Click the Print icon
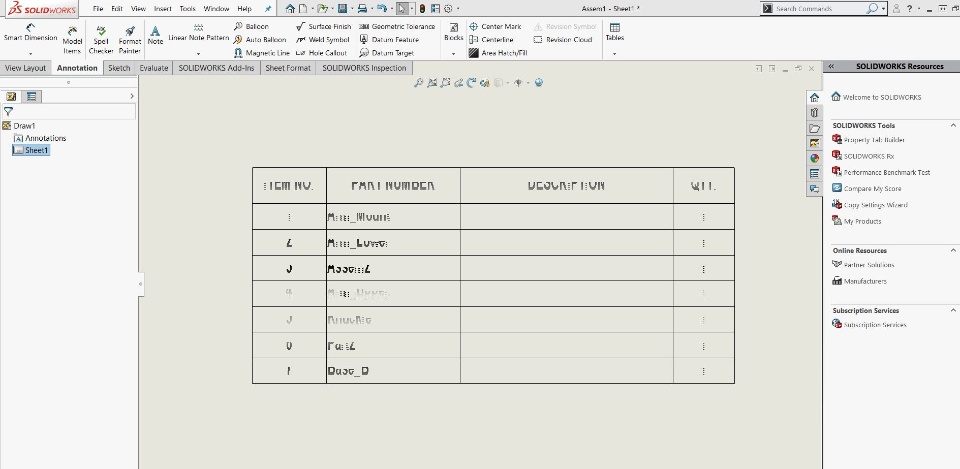This screenshot has width=960, height=469. (362, 9)
